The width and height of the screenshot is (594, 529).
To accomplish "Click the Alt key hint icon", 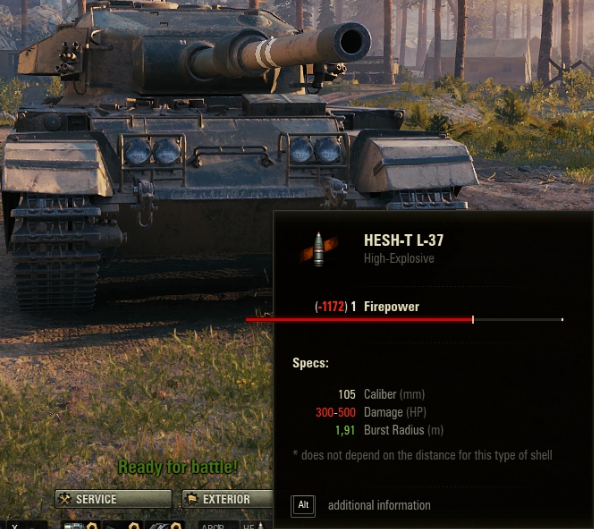I will tap(303, 506).
